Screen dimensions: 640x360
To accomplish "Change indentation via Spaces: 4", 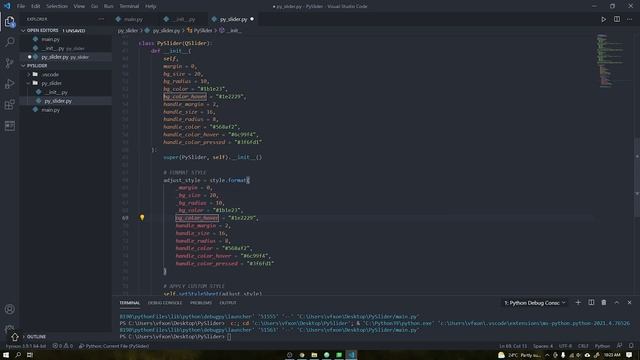I will pyautogui.click(x=543, y=346).
